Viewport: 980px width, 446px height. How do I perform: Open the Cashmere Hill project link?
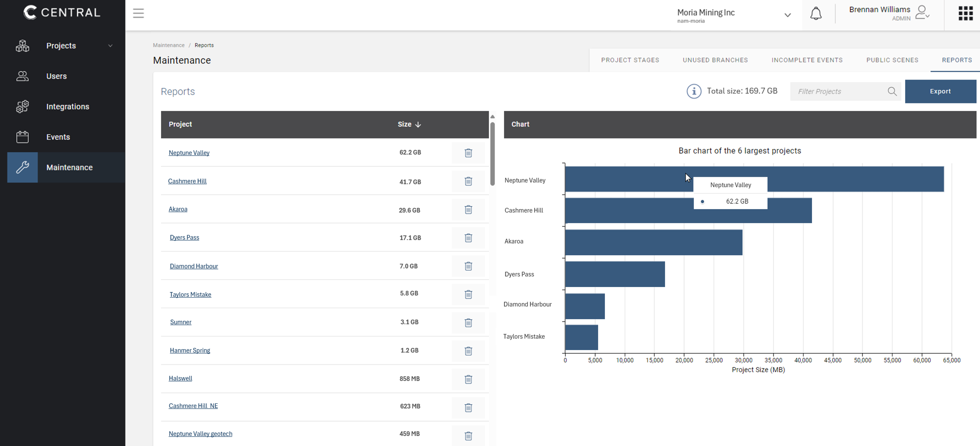[x=187, y=181]
